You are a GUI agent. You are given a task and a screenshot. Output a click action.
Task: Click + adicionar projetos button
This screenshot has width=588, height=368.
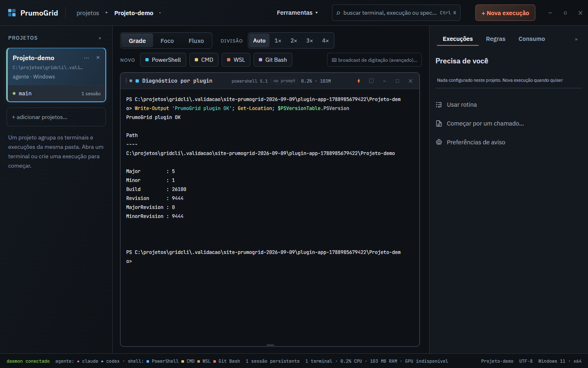[56, 117]
